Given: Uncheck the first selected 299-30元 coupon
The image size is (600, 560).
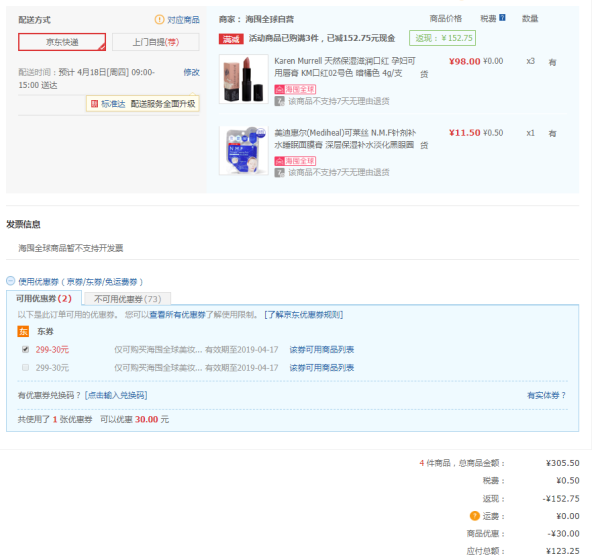Looking at the screenshot, I should (26, 349).
